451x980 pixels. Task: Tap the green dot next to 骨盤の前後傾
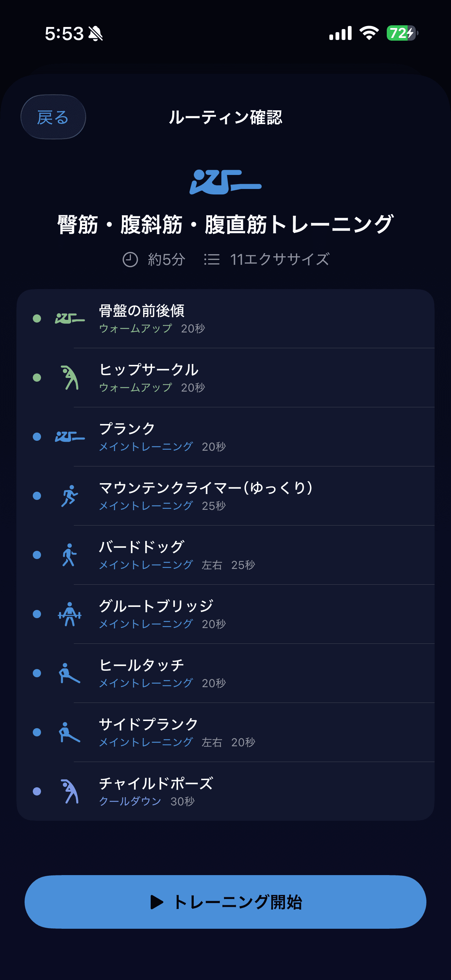click(x=37, y=318)
